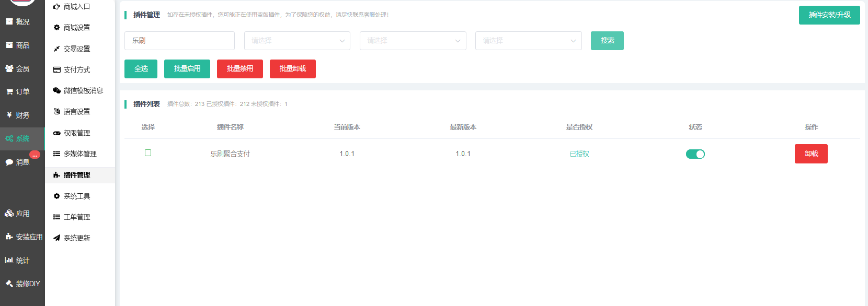Click 卸载 button for 乐刷聚合支付
The height and width of the screenshot is (306, 868).
[811, 154]
